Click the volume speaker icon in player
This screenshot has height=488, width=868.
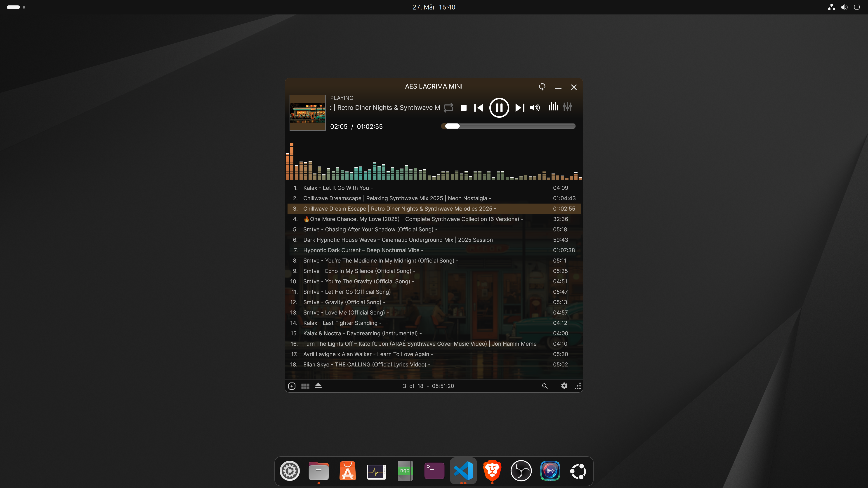point(535,108)
